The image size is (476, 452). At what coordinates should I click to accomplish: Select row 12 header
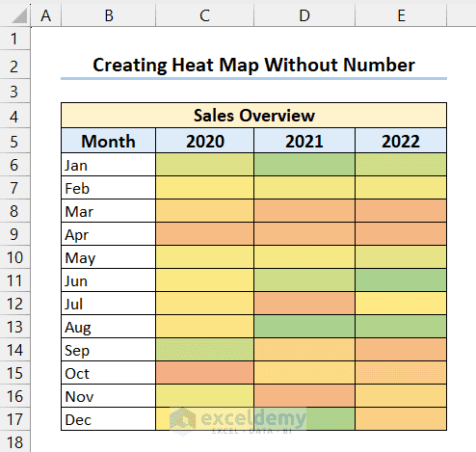click(14, 304)
